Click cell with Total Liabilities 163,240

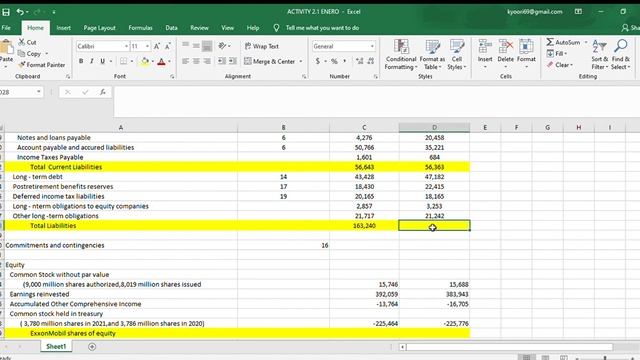click(364, 226)
